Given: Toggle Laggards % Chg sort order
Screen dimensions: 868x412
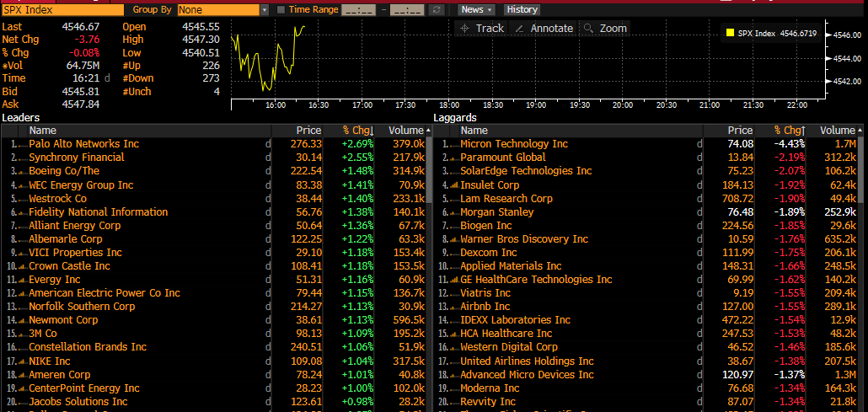Looking at the screenshot, I should pyautogui.click(x=790, y=131).
